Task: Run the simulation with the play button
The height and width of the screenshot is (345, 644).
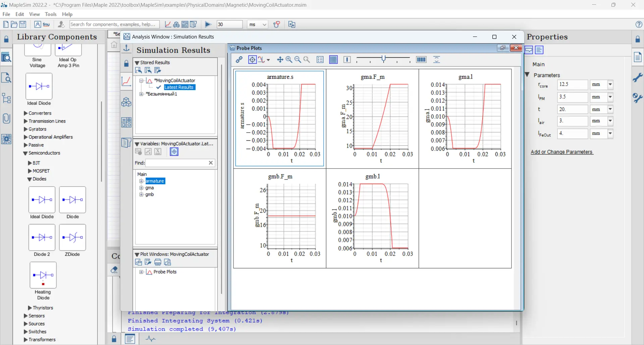Action: click(208, 24)
